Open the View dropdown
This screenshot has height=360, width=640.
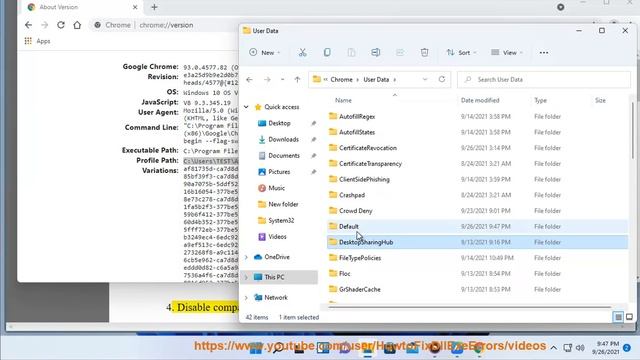(x=507, y=53)
